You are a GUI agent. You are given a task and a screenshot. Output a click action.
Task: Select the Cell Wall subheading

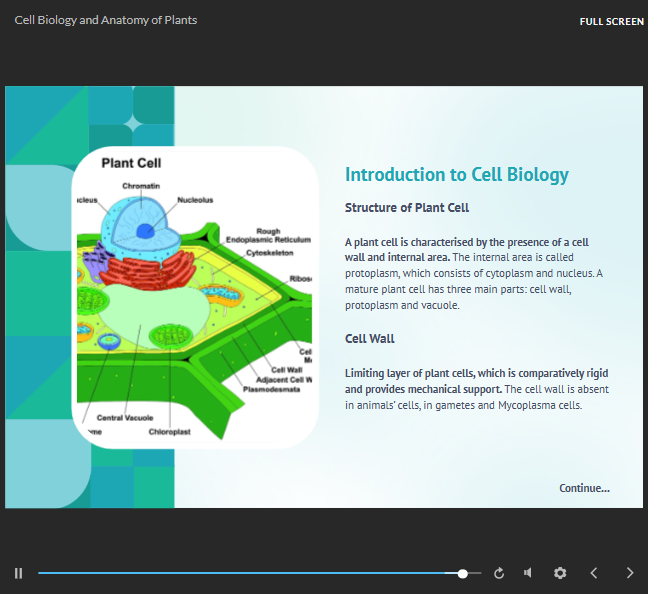(370, 339)
